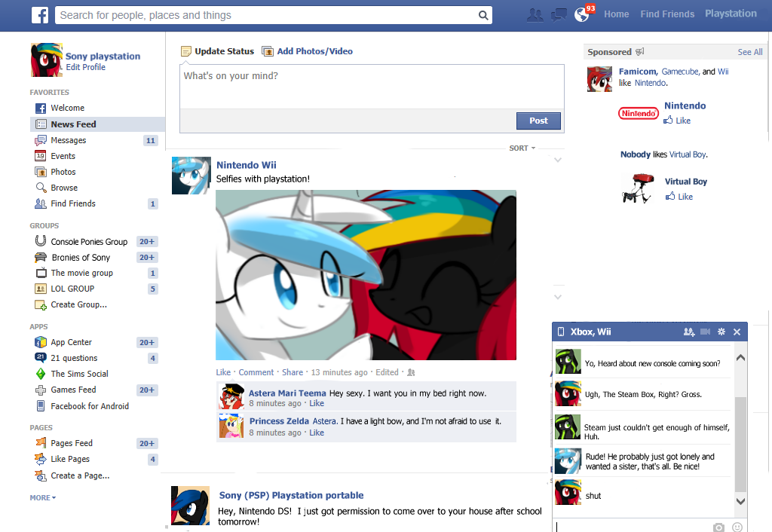Click Create a Page... link

(80, 476)
